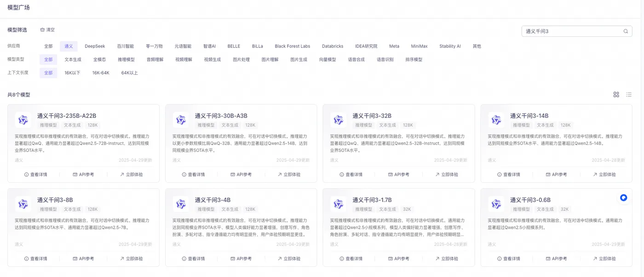The width and height of the screenshot is (644, 277).
Task: Filter by 百川智能 provider
Action: tap(125, 46)
